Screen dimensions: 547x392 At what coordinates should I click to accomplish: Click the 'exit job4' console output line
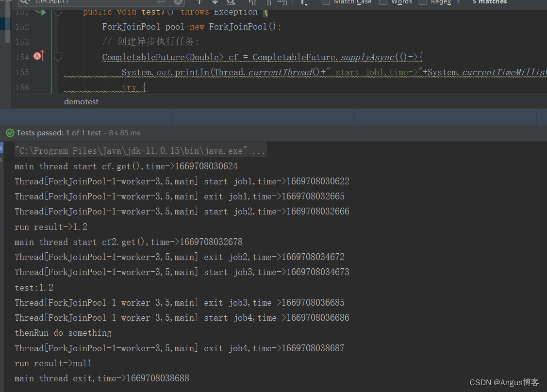tap(179, 348)
